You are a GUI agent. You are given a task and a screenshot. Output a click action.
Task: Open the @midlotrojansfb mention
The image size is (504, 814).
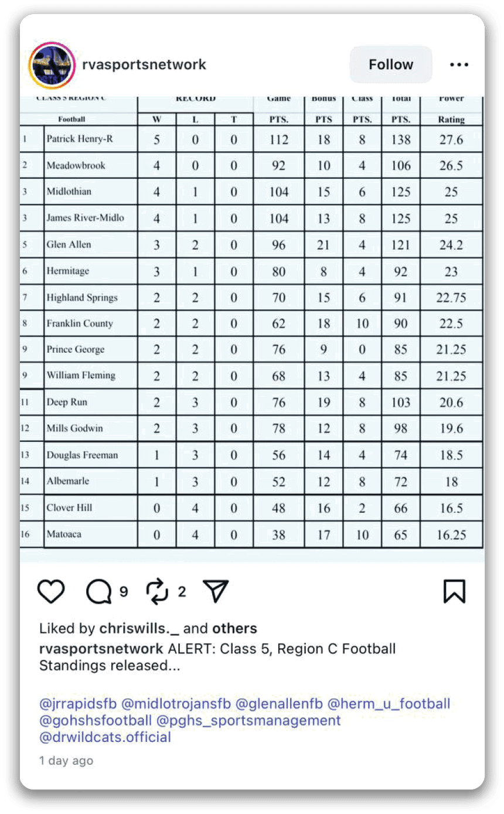[x=176, y=703]
